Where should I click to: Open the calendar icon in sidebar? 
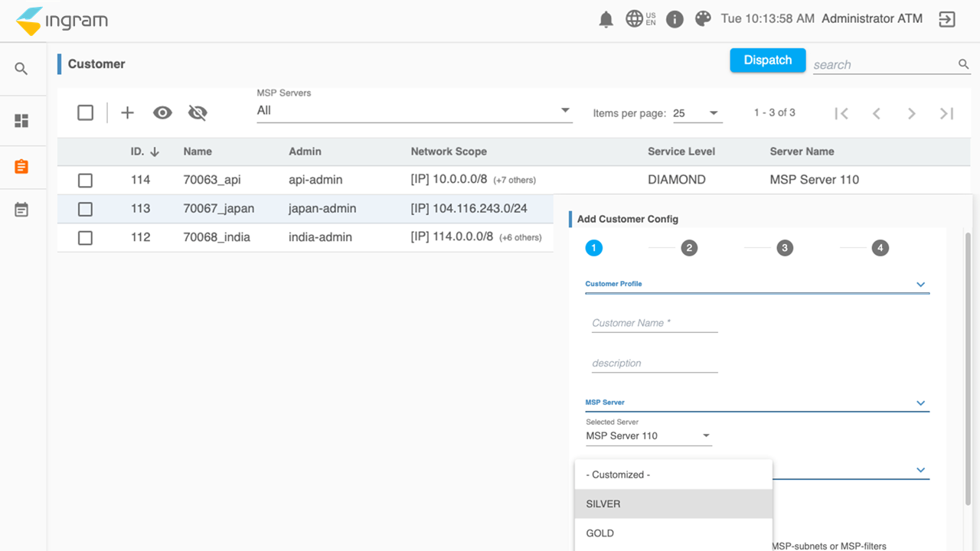point(21,210)
